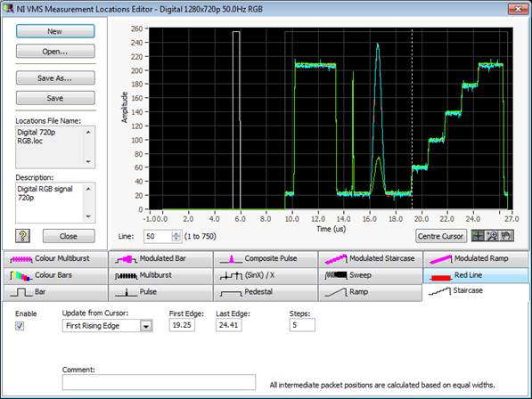Image resolution: width=532 pixels, height=399 pixels.
Task: Select the pan hand tool icon
Action: tap(506, 236)
